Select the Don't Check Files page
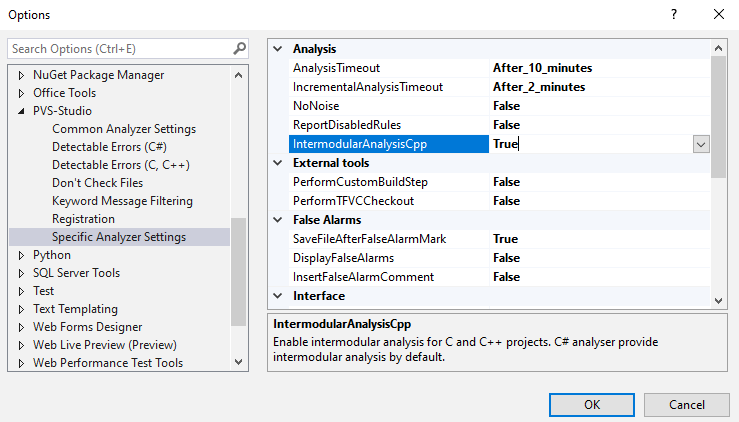 click(97, 183)
